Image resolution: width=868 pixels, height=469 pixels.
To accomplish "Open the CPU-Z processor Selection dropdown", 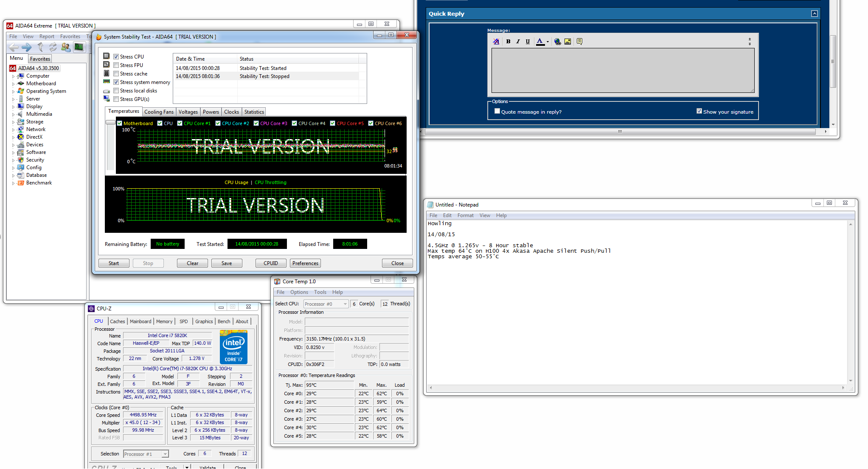I will pyautogui.click(x=146, y=454).
